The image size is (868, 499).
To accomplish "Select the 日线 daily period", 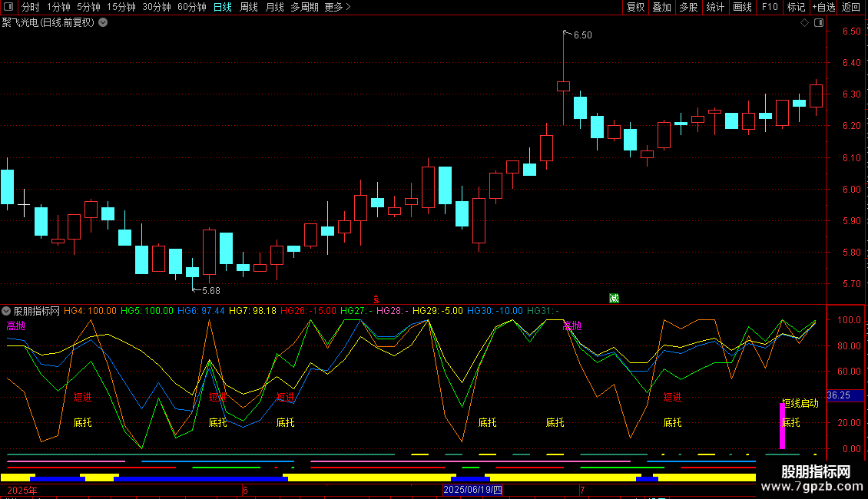I will coord(223,7).
